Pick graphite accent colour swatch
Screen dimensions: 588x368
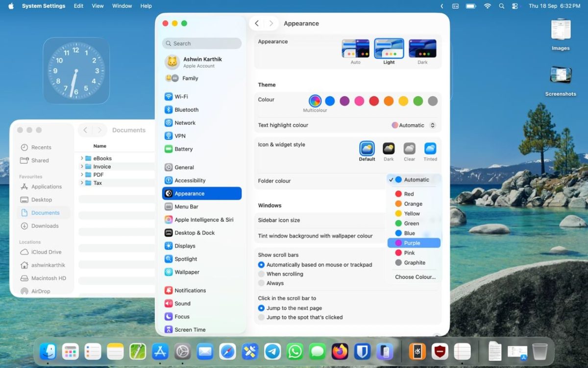point(433,101)
